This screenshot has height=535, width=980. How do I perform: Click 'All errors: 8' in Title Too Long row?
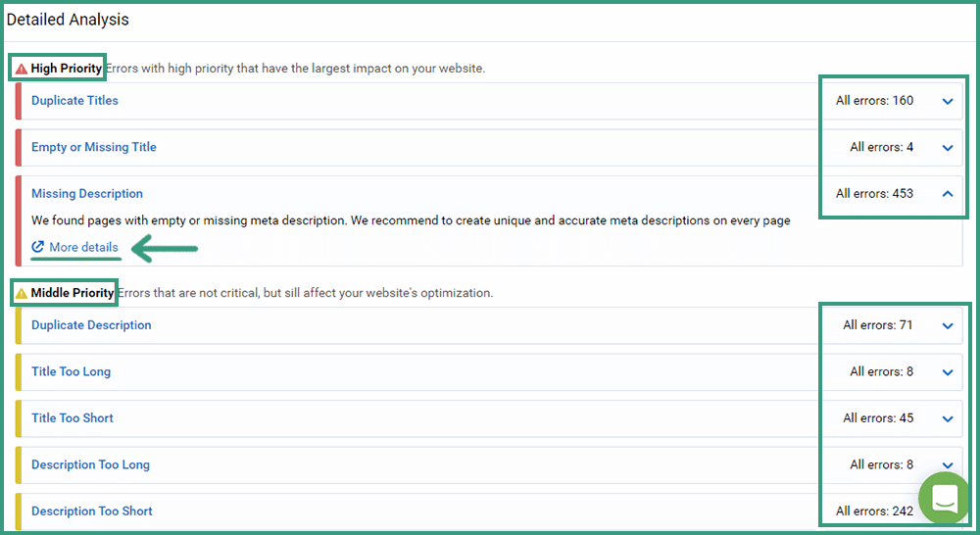[881, 371]
